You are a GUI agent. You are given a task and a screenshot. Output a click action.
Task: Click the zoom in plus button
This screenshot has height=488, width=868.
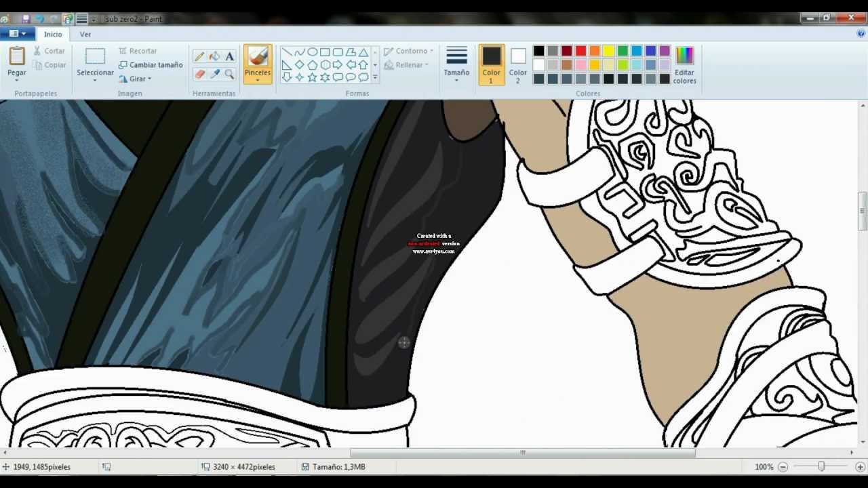pos(860,466)
